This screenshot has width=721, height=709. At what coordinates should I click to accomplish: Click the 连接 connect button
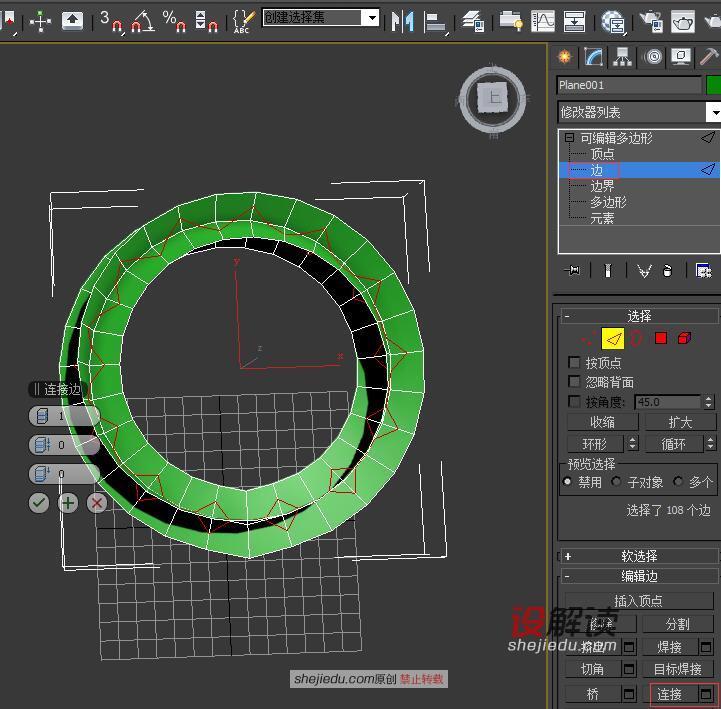(670, 694)
